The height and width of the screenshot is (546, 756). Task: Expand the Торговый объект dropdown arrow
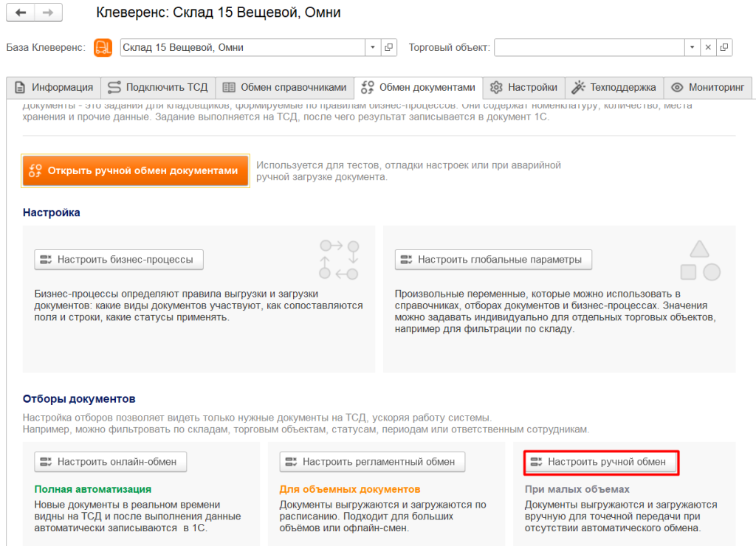coord(692,47)
